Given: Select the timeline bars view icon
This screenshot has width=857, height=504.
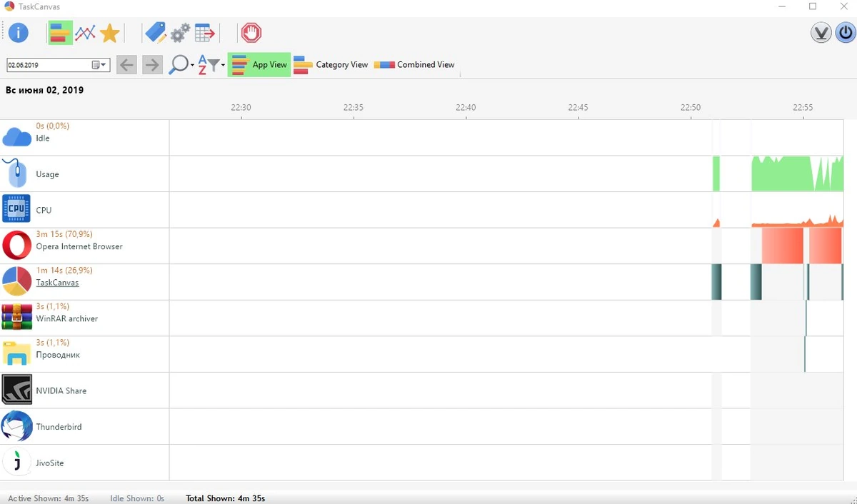Looking at the screenshot, I should [x=60, y=33].
